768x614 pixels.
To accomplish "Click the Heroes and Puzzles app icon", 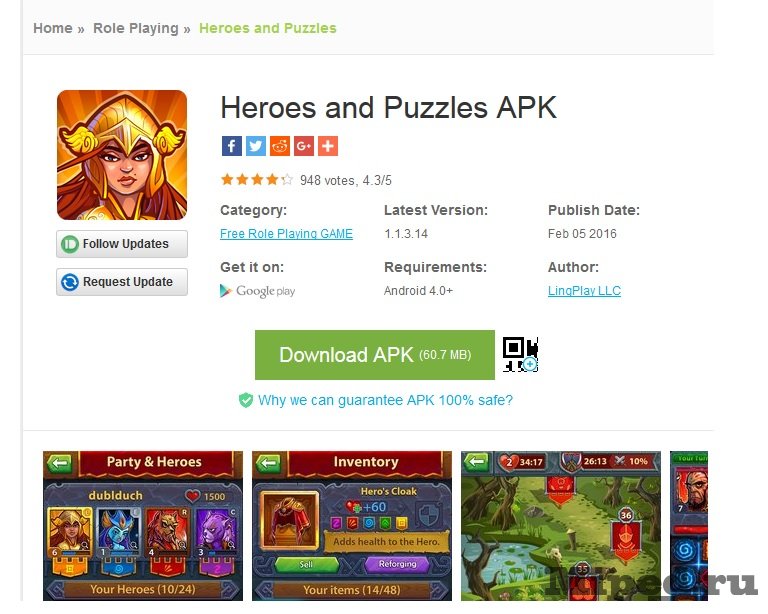I will [122, 155].
